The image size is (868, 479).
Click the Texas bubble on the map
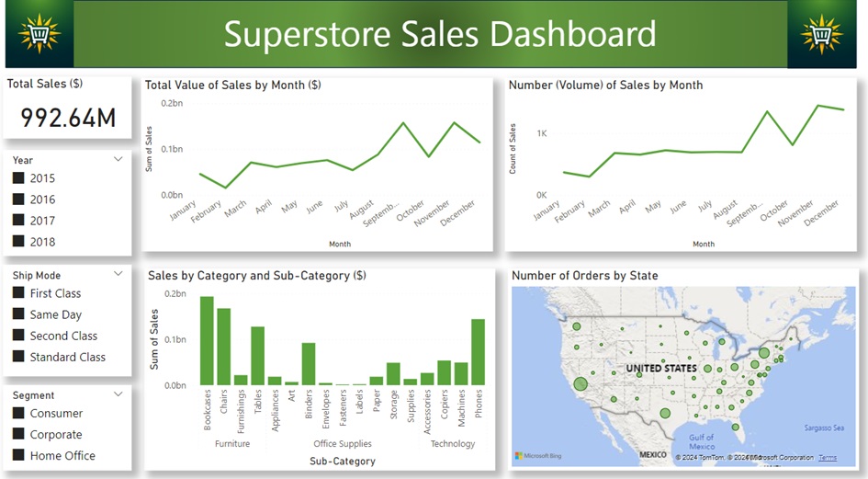click(x=665, y=413)
